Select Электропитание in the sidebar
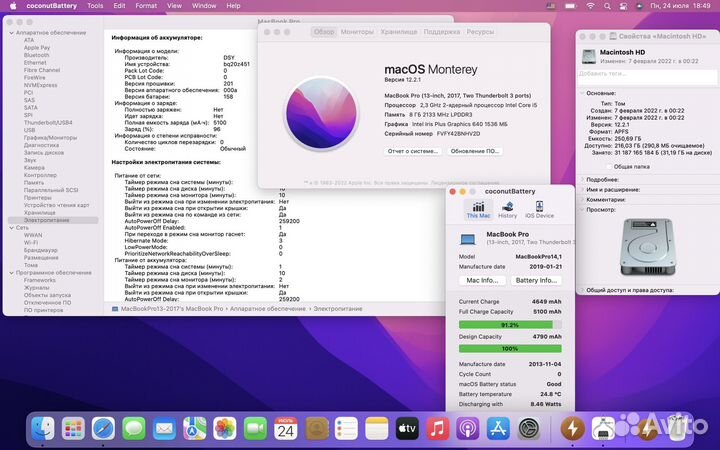 (x=53, y=220)
